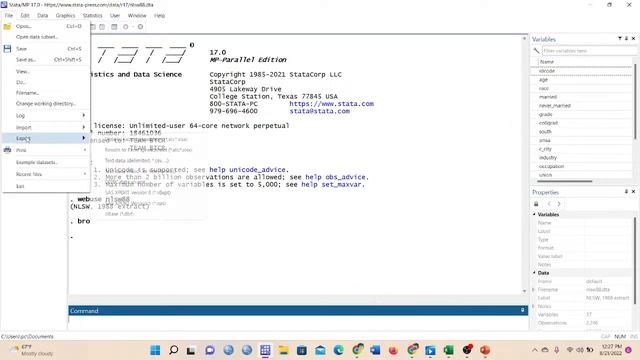Open the Edit menu
This screenshot has width=640, height=360.
(25, 16)
